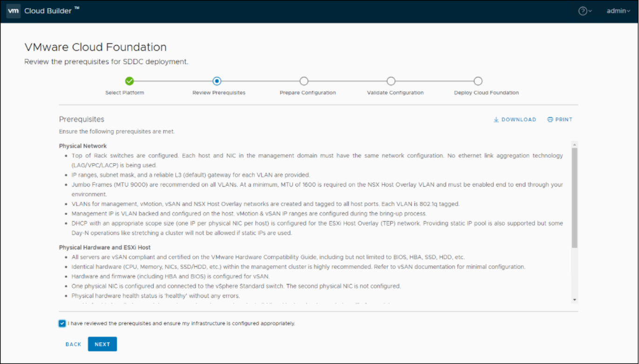
Task: Click the Physical Network section heading
Action: pos(83,146)
